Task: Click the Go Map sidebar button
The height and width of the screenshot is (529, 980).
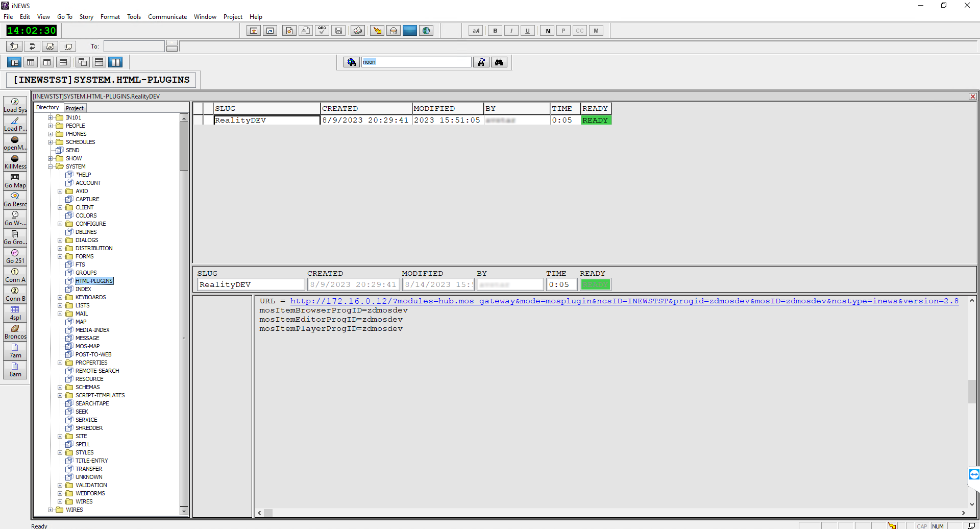Action: 15,181
